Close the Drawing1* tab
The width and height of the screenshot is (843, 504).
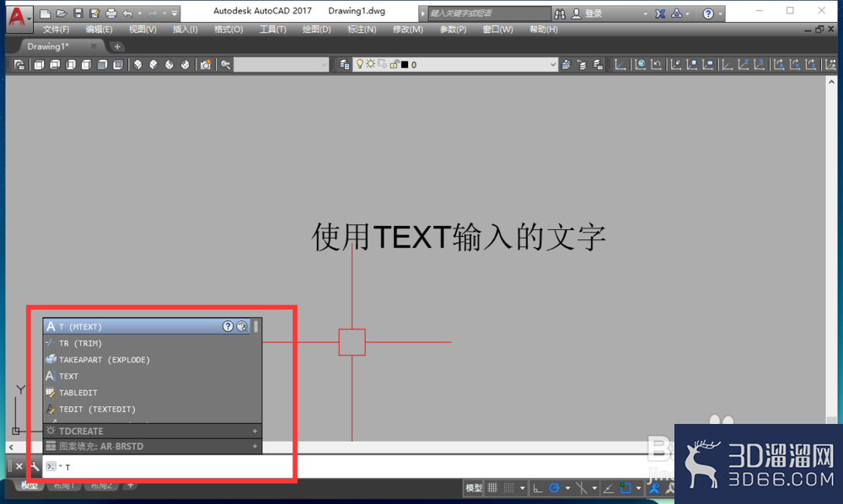click(x=94, y=46)
